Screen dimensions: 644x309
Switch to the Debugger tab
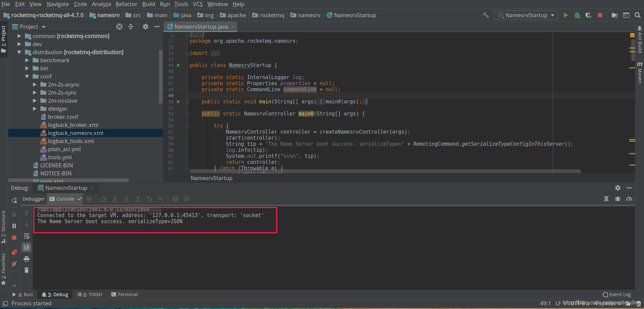33,199
